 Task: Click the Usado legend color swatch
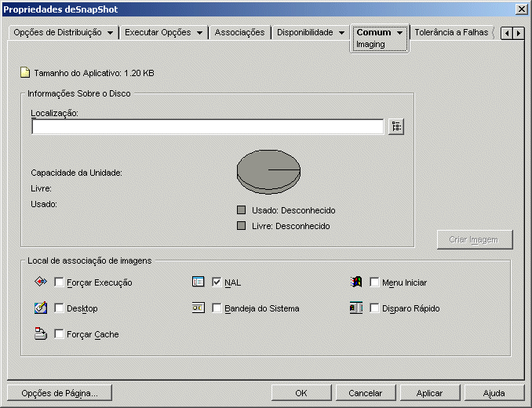(x=241, y=210)
